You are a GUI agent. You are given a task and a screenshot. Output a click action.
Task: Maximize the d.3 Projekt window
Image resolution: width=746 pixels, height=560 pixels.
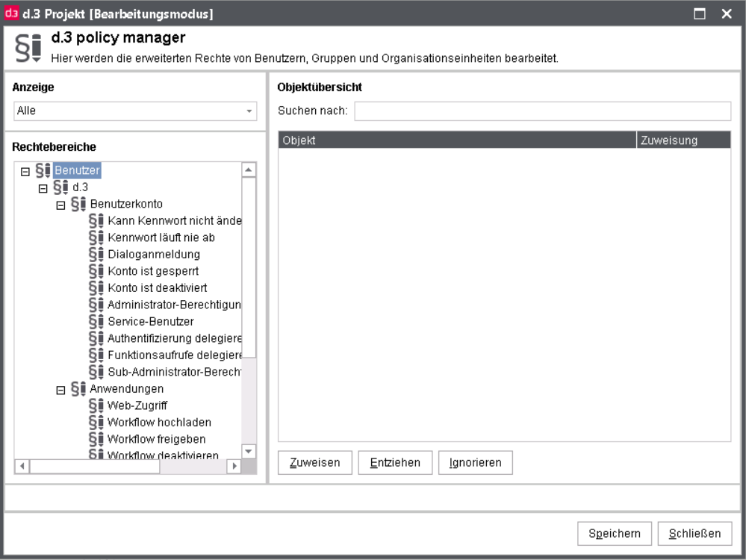click(x=700, y=13)
